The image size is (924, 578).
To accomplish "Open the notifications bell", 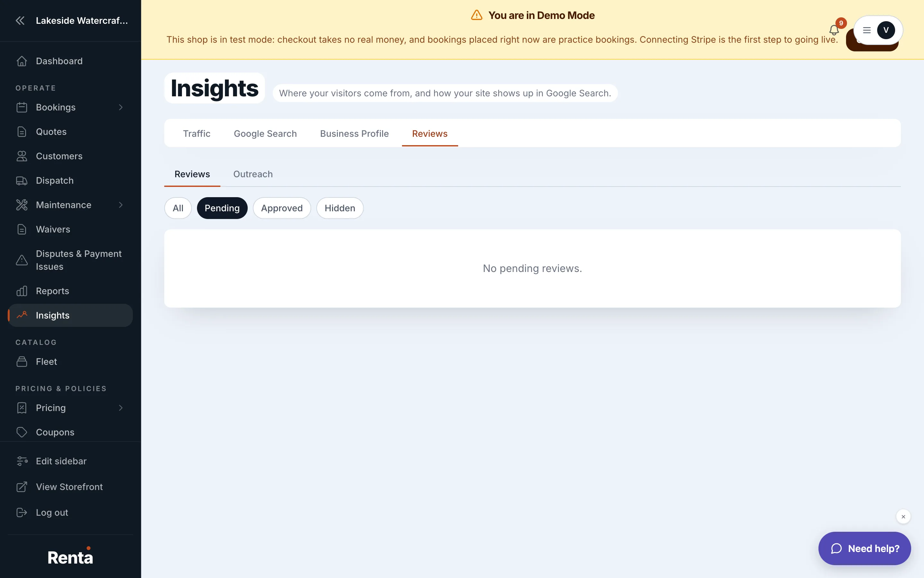I will [834, 30].
